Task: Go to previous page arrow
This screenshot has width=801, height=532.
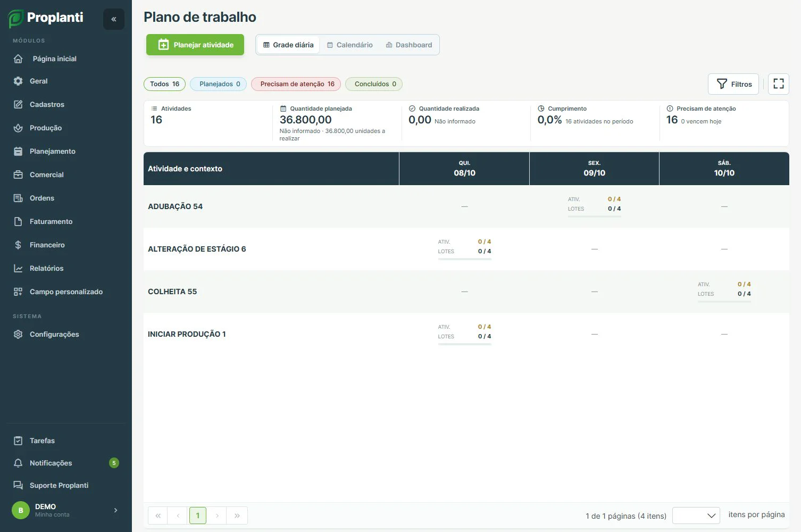Action: coord(178,516)
